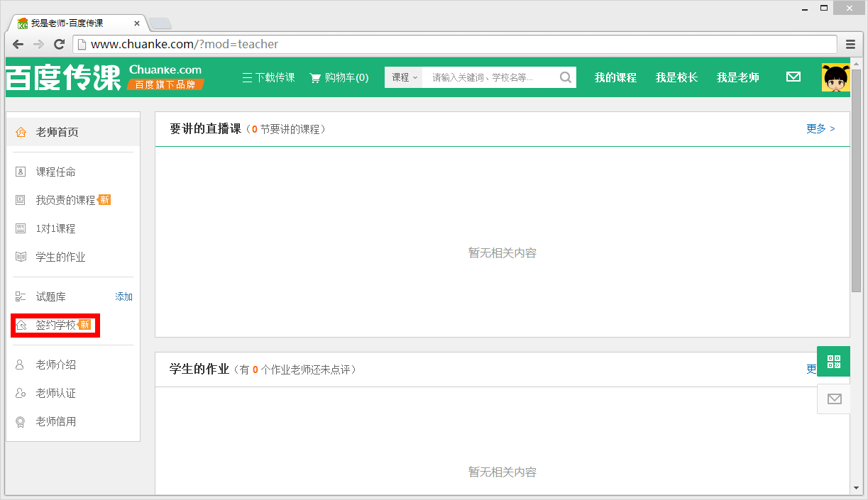The image size is (868, 500).
Task: Click the 添加 link next to 试题库
Action: point(123,296)
